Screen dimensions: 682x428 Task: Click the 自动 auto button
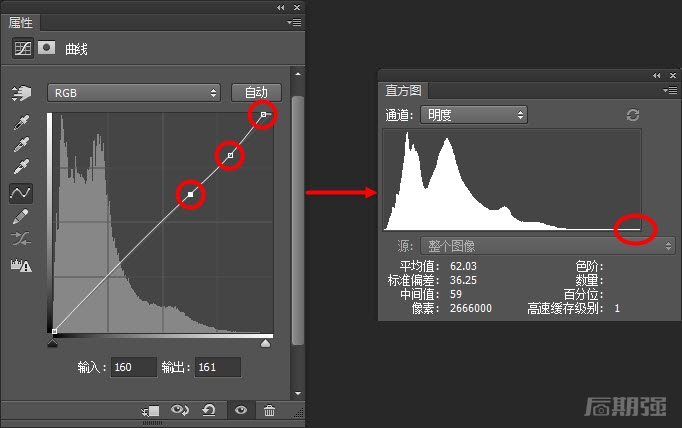(x=256, y=93)
